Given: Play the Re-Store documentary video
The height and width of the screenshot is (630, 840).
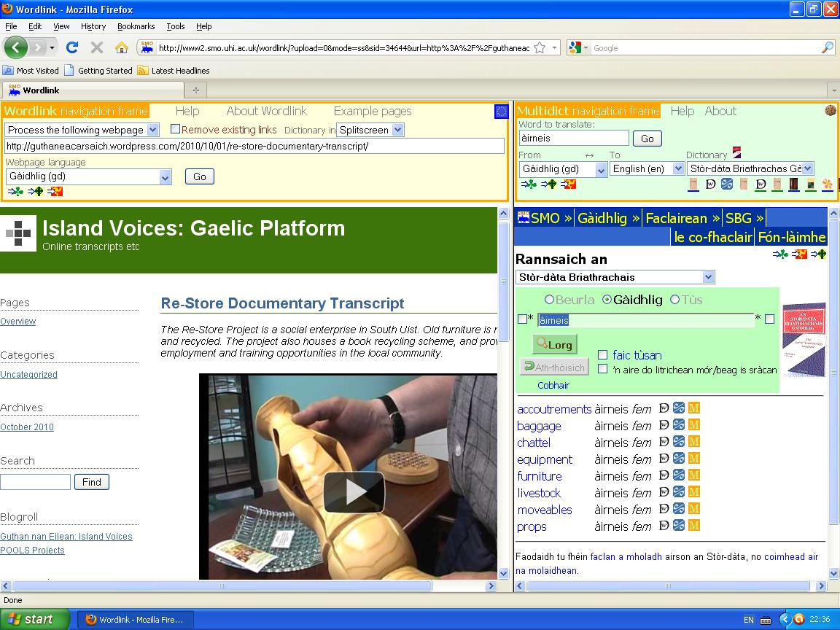Looking at the screenshot, I should tap(354, 491).
